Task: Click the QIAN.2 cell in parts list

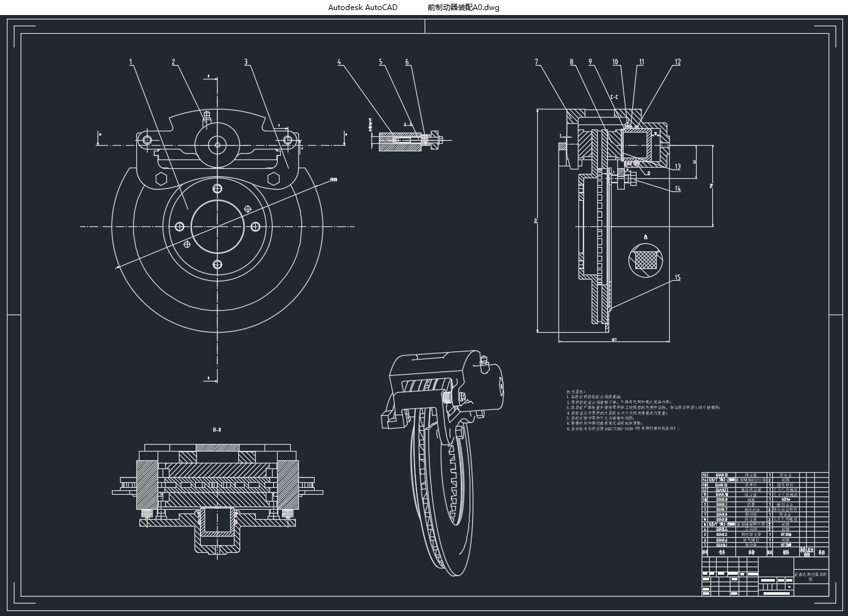Action: pyautogui.click(x=722, y=540)
